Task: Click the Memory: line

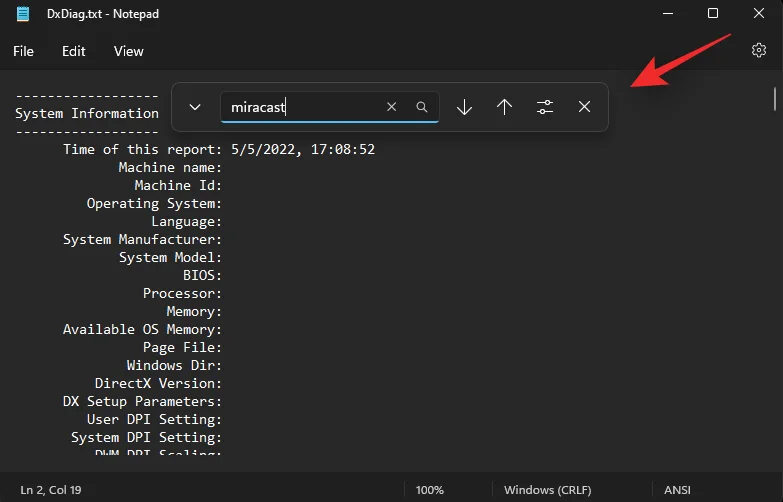Action: coord(194,311)
